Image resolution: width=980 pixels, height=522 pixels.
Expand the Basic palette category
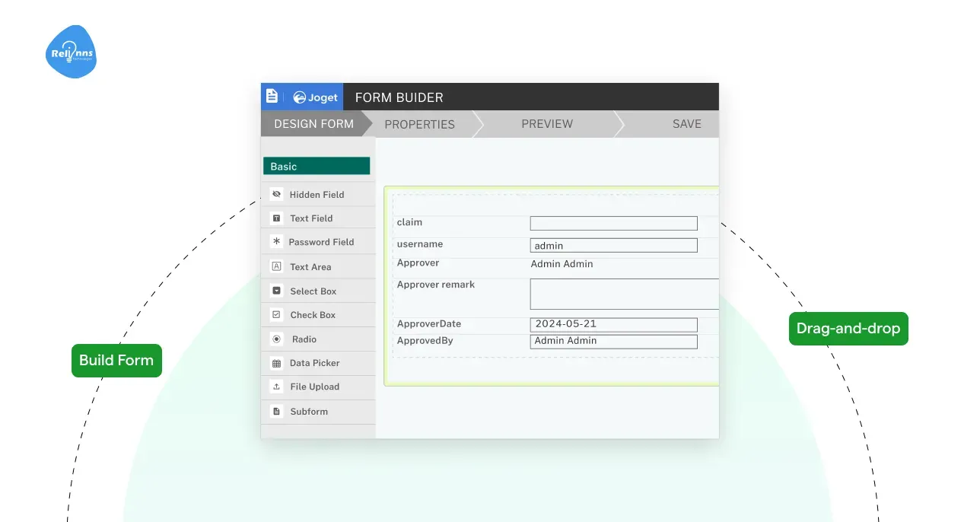[x=317, y=165]
